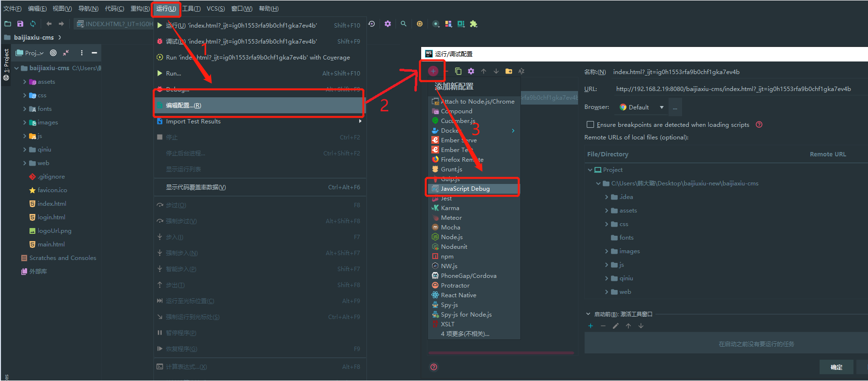Edit the before-launch task with pencil icon
This screenshot has width=868, height=381.
pos(616,326)
